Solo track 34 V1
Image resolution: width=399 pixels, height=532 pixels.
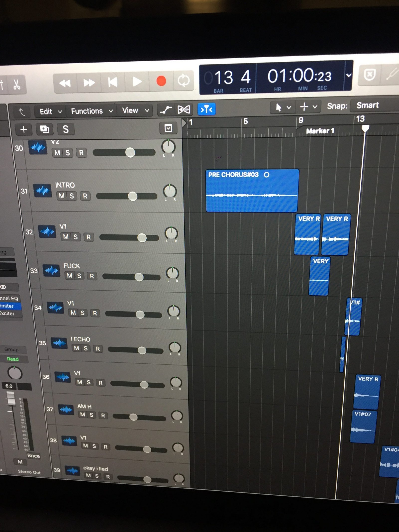83,313
